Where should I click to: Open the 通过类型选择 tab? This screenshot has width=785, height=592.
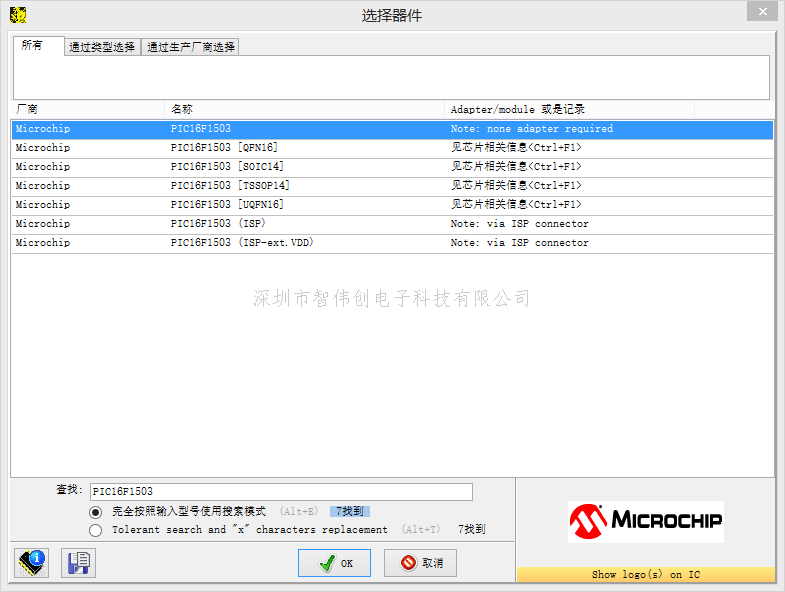coord(102,47)
